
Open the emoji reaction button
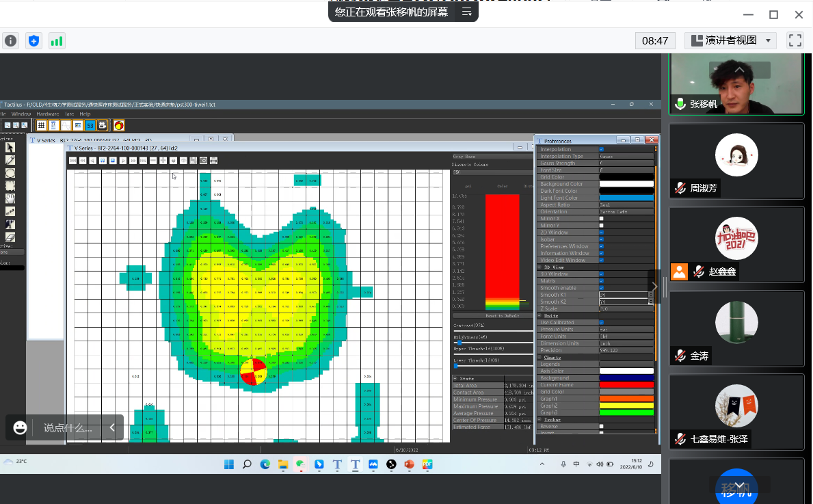[x=20, y=428]
